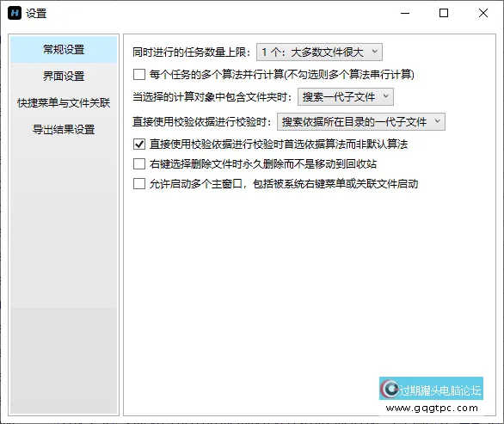Click the app logo icon in title bar
This screenshot has height=424, width=504.
pos(15,13)
